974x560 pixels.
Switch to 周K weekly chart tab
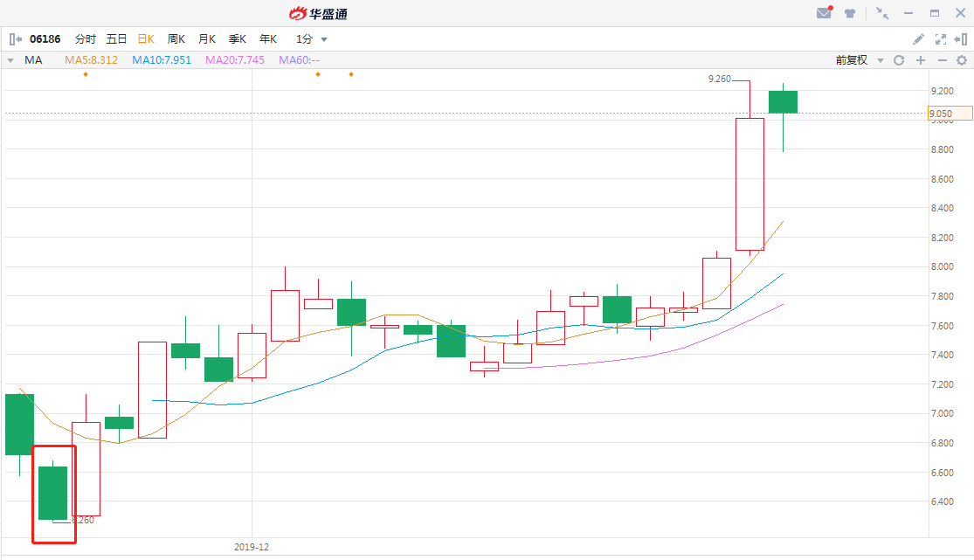[176, 39]
